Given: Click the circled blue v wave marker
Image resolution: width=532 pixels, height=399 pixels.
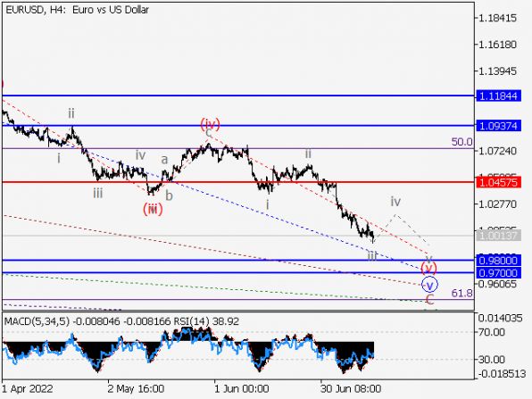Looking at the screenshot, I should tap(429, 285).
